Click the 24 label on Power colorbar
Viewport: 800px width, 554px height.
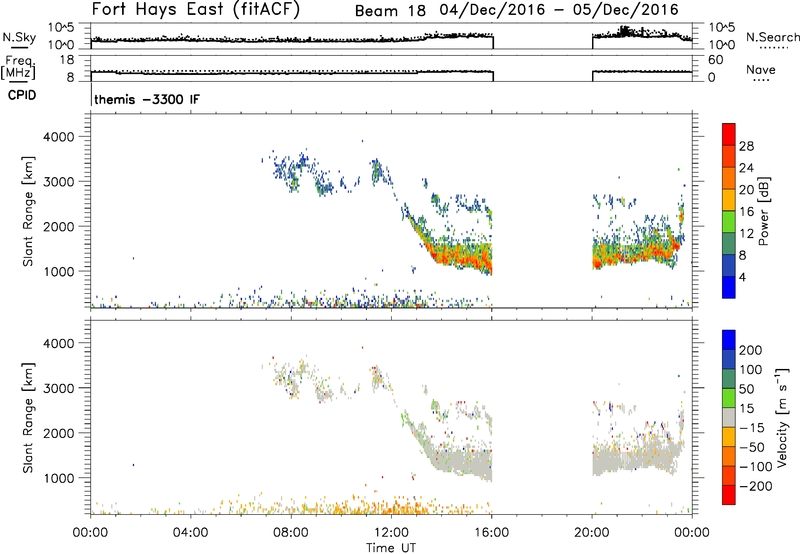(x=746, y=168)
